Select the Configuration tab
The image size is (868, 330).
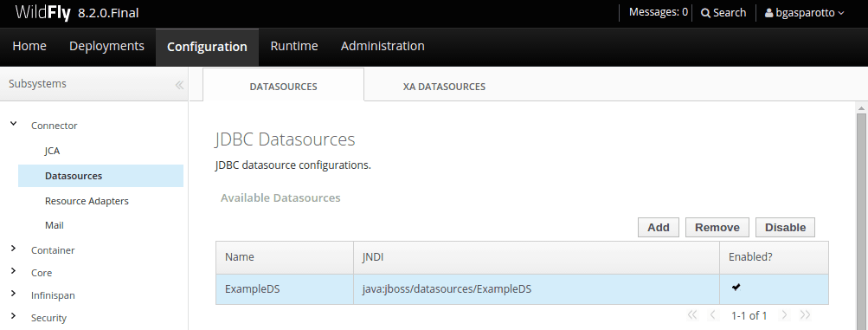pos(207,47)
